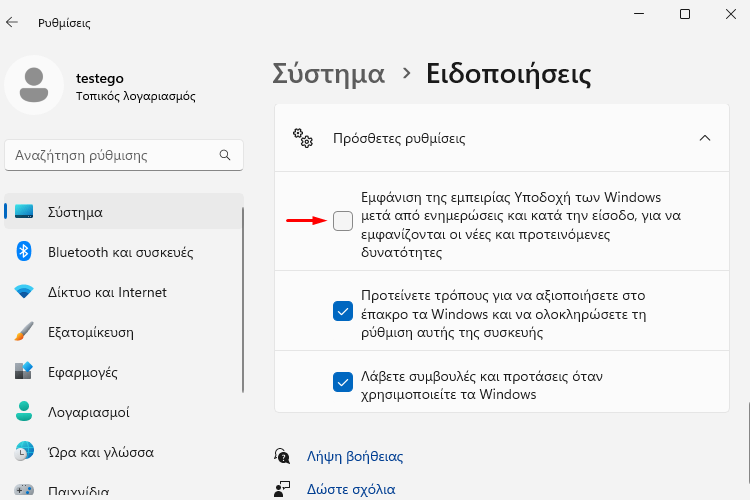
Task: Open the Λήψη βοήθειας link
Action: tap(355, 456)
